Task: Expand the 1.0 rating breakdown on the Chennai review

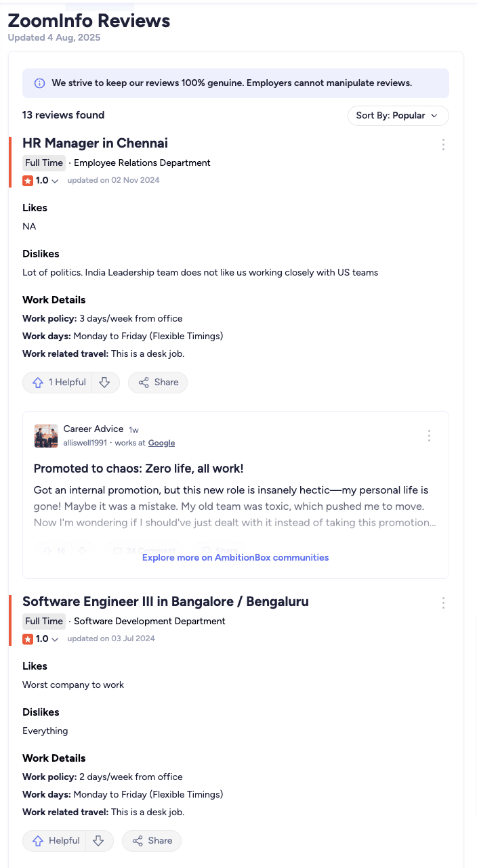Action: point(56,181)
